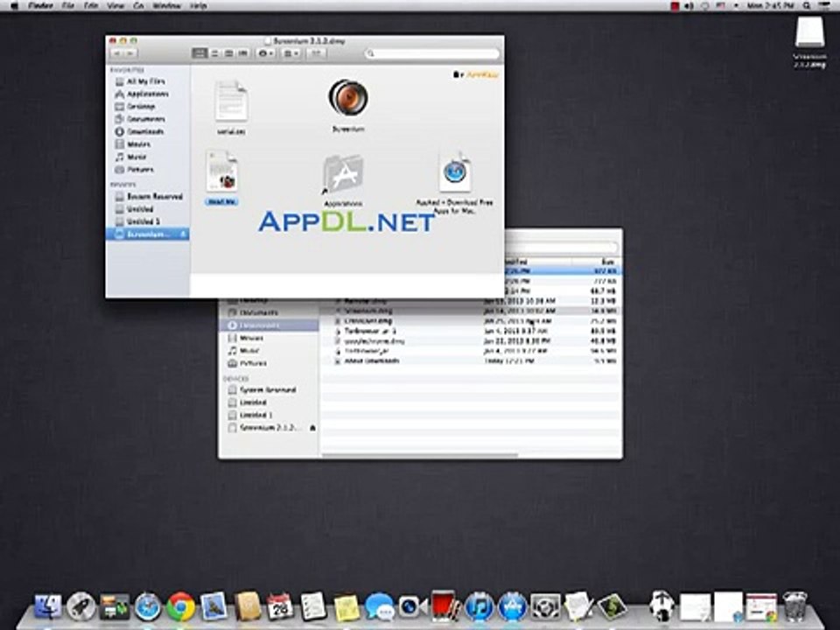Open the Applications folder shortcut in dmg window

(x=343, y=174)
